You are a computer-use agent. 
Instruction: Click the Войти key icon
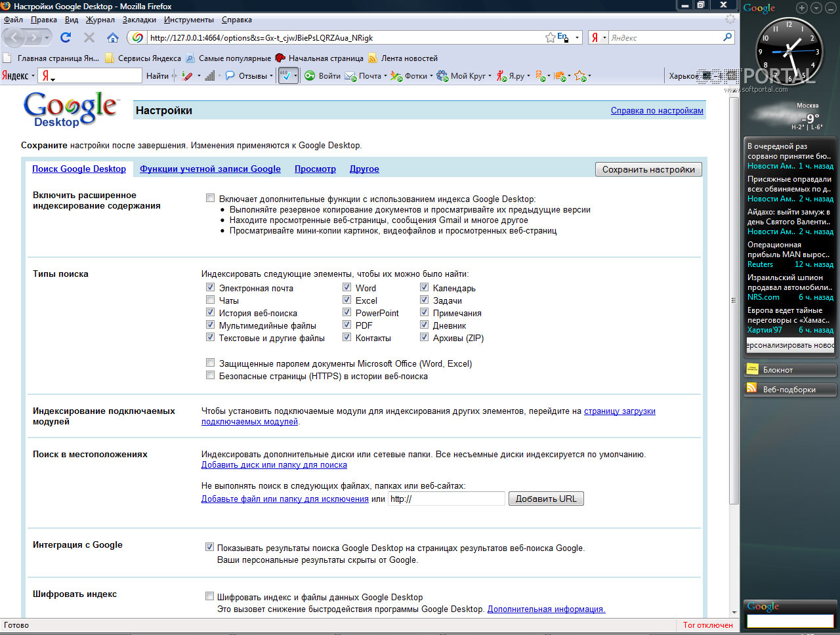[x=310, y=75]
